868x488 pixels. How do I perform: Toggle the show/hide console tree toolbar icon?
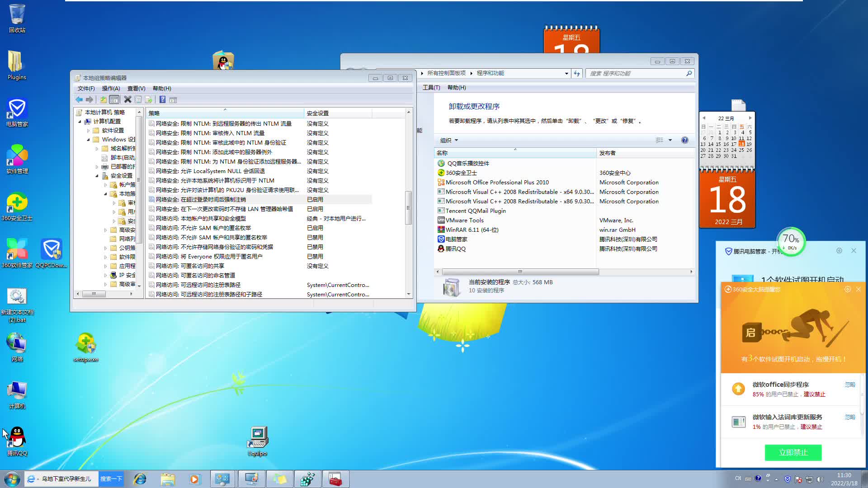click(114, 99)
